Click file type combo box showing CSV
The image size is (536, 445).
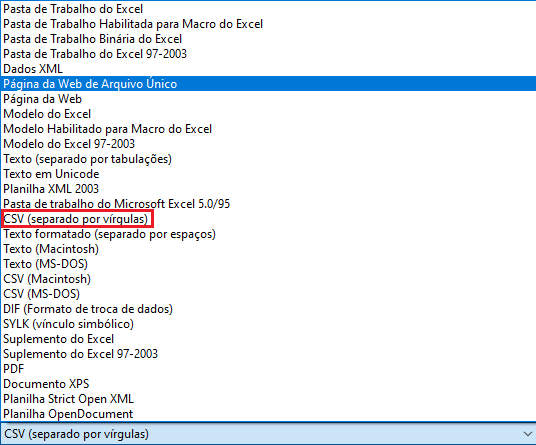268,434
